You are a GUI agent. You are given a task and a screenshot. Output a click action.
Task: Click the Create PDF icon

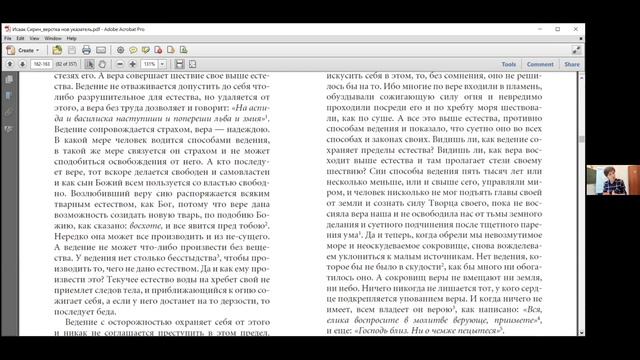coord(11,50)
